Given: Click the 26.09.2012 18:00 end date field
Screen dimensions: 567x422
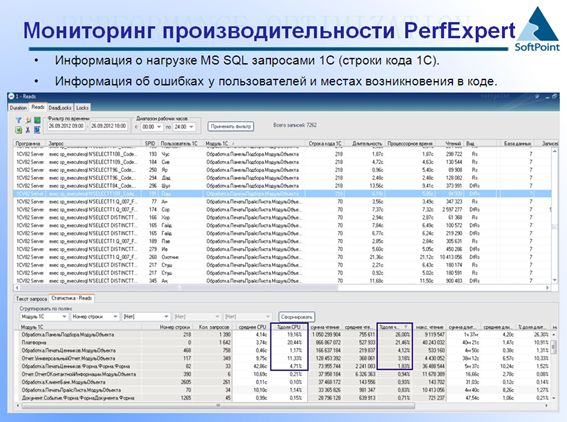Looking at the screenshot, I should click(x=108, y=126).
